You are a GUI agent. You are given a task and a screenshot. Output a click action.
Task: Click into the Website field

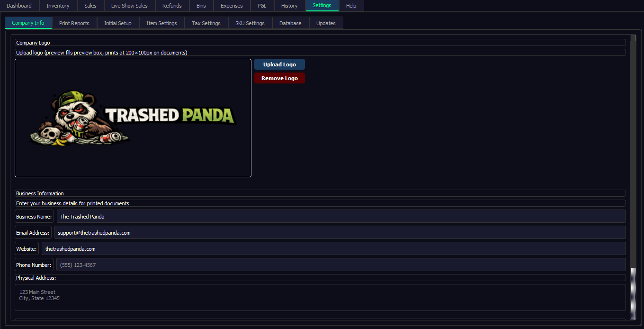coord(334,249)
